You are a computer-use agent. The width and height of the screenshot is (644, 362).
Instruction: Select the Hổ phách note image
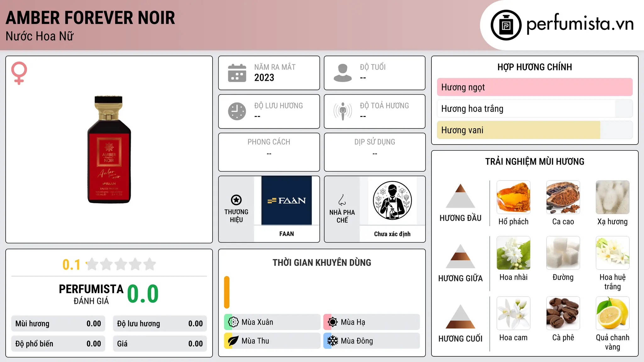point(514,197)
